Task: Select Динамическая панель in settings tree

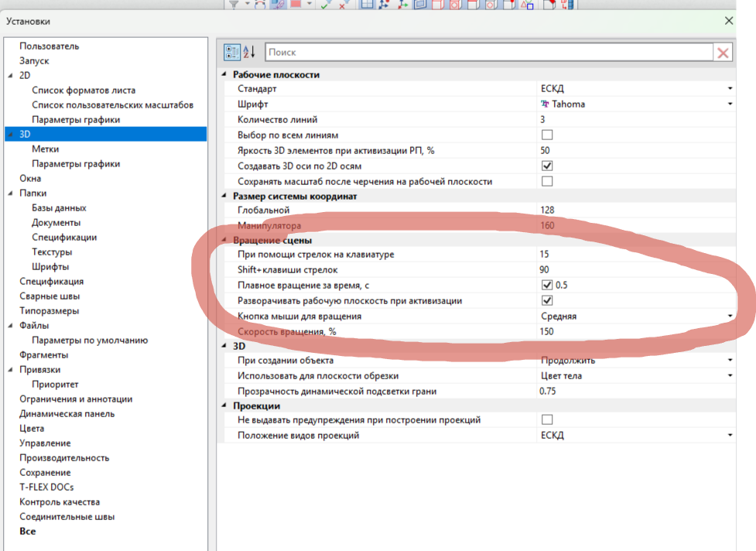Action: tap(67, 413)
